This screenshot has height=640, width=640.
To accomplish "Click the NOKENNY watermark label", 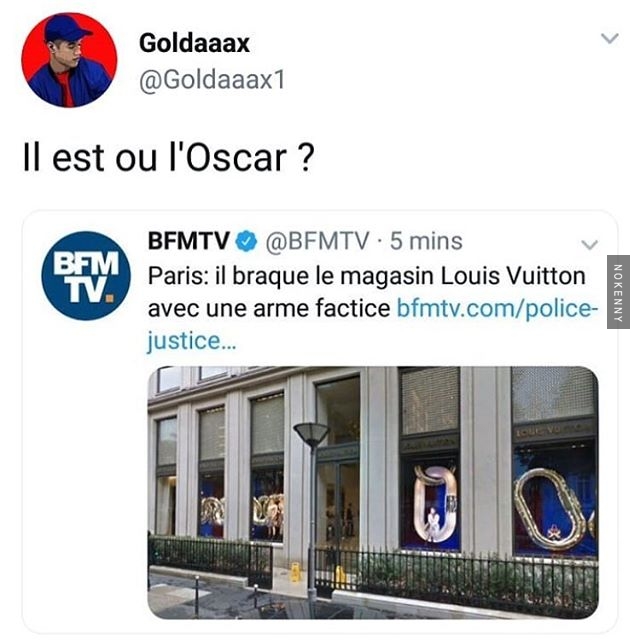I will click(x=618, y=292).
